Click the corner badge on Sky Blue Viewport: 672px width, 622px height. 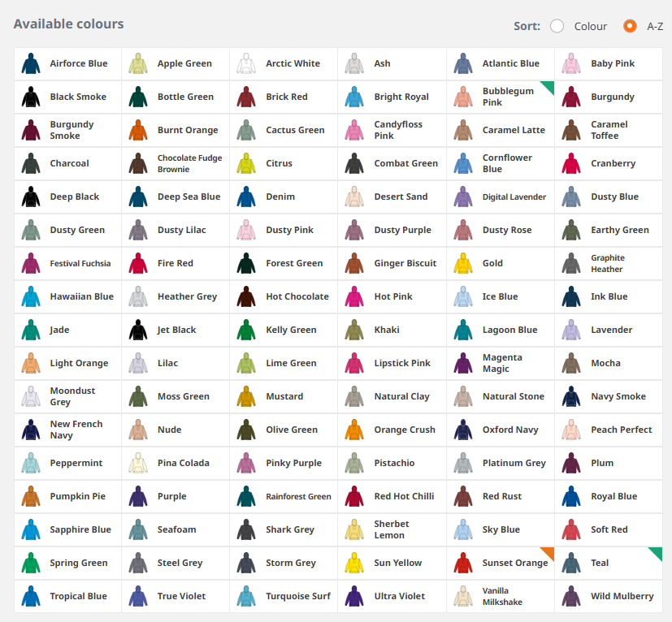tap(548, 518)
